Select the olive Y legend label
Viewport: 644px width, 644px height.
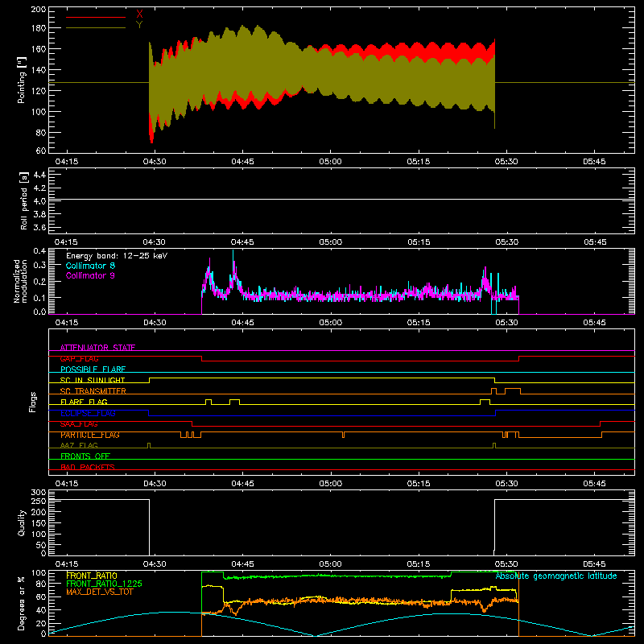point(139,25)
